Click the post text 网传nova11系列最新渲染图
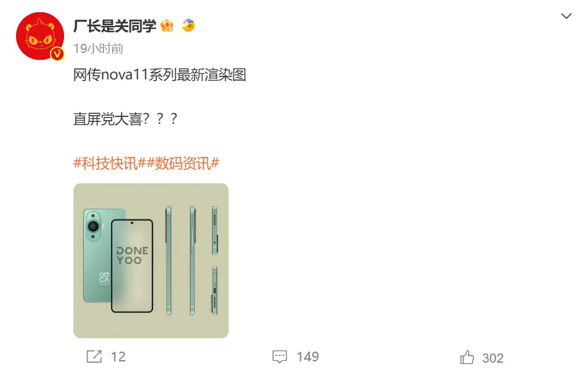The image size is (588, 375). [x=160, y=75]
